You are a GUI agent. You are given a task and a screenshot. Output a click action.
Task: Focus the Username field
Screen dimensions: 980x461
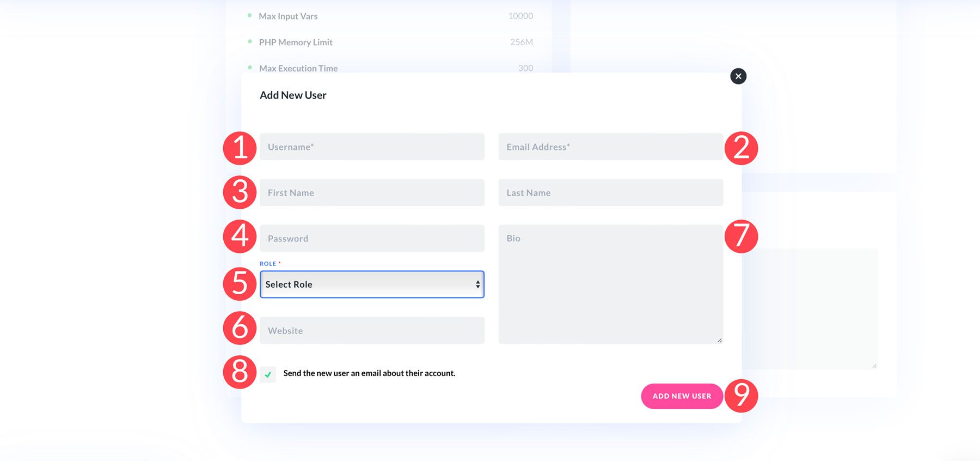pyautogui.click(x=372, y=147)
